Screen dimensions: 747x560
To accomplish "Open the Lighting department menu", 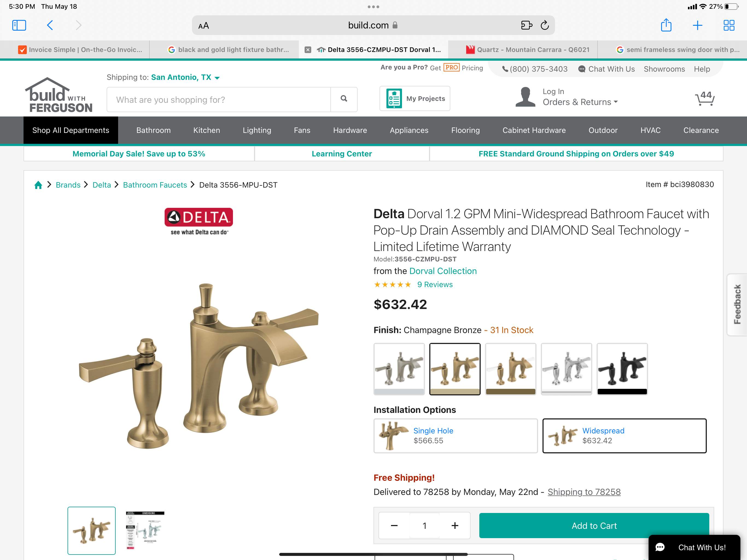I will coord(257,130).
